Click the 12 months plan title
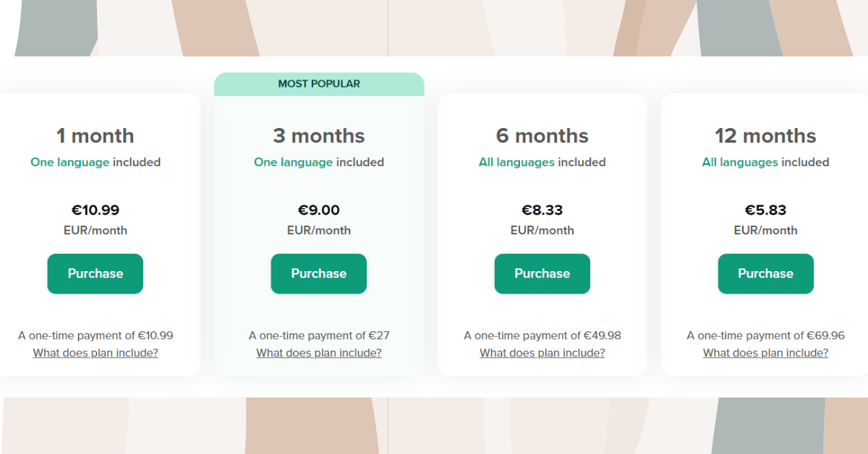The height and width of the screenshot is (454, 868). 766,136
